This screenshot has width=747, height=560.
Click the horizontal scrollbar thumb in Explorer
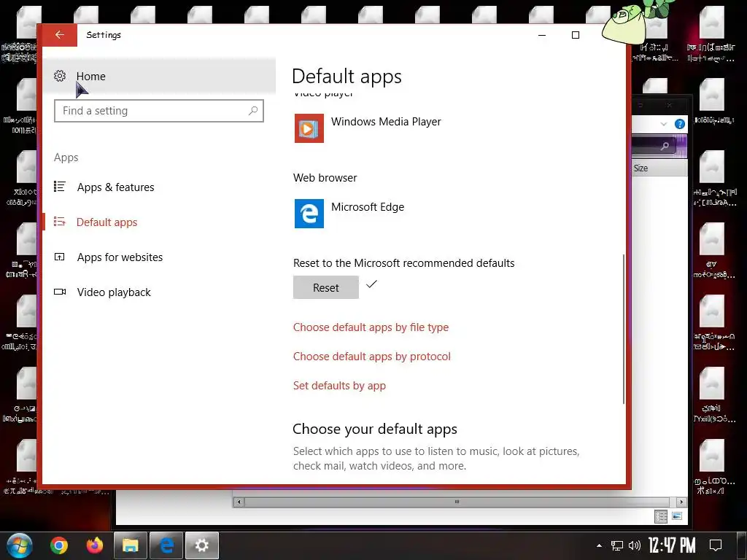click(457, 502)
